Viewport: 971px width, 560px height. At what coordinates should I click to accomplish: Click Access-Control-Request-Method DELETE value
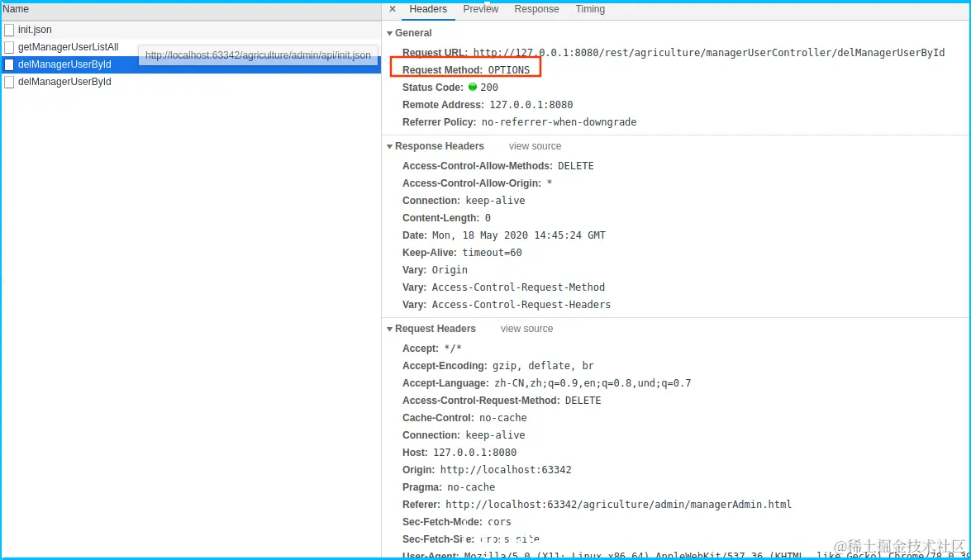click(583, 401)
